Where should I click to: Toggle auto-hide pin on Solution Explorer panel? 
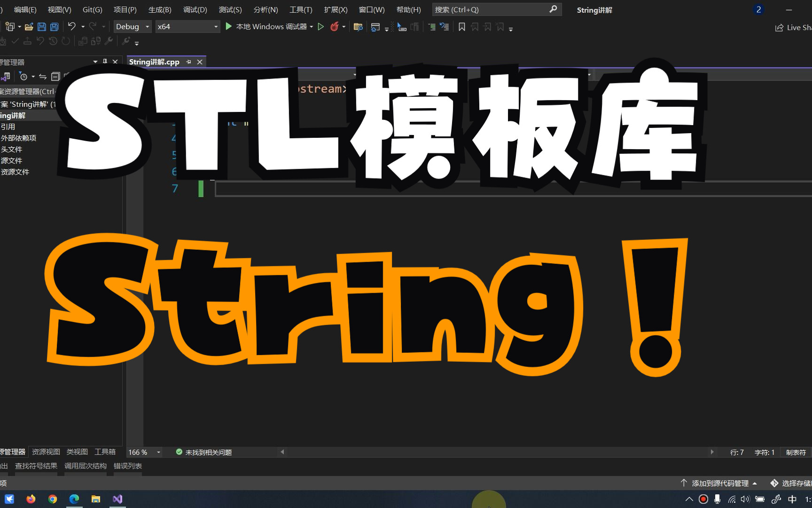(x=105, y=62)
